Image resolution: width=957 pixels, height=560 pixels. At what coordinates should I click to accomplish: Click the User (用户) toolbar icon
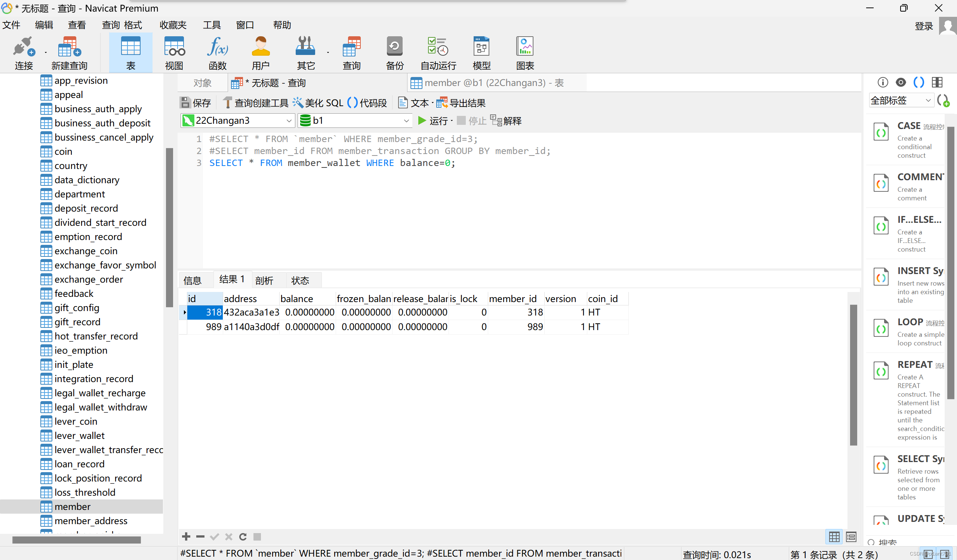261,53
